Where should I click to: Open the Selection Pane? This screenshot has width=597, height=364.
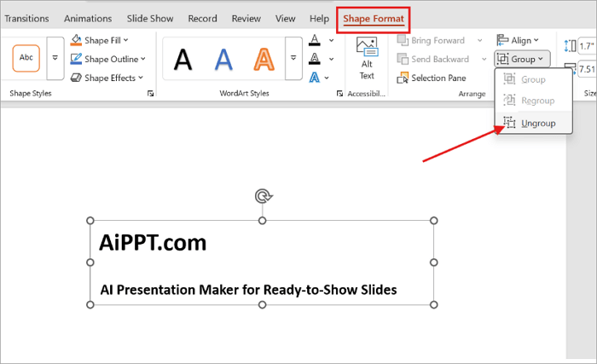432,78
